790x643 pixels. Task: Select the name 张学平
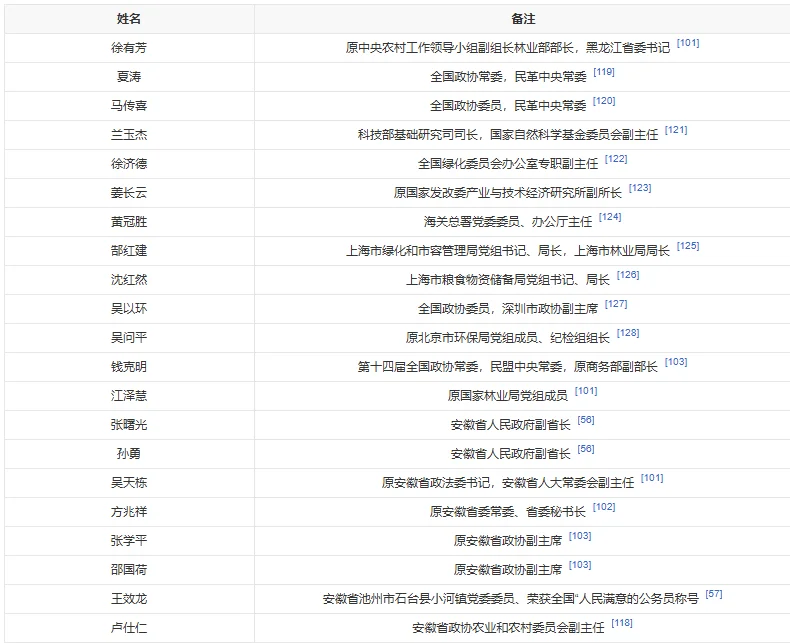coord(129,540)
